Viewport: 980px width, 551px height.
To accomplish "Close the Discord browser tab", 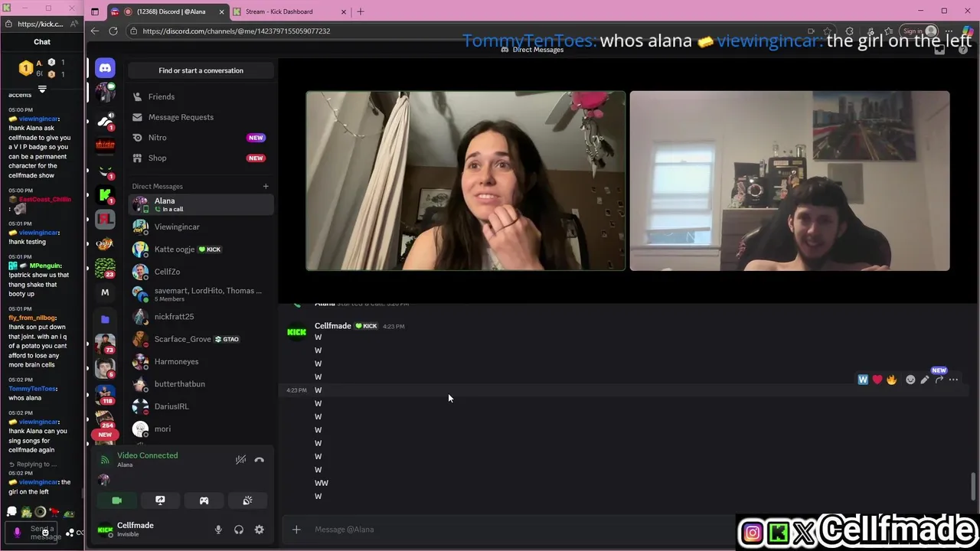I will (222, 11).
